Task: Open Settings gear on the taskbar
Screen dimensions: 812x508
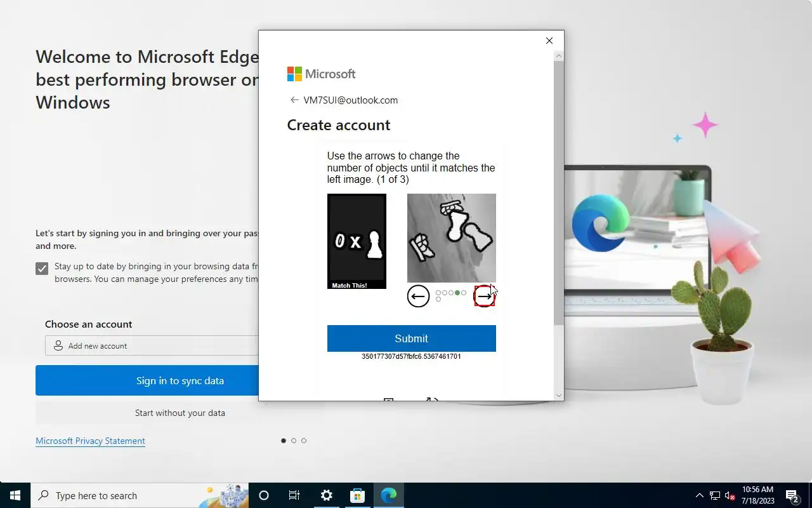Action: pyautogui.click(x=326, y=495)
